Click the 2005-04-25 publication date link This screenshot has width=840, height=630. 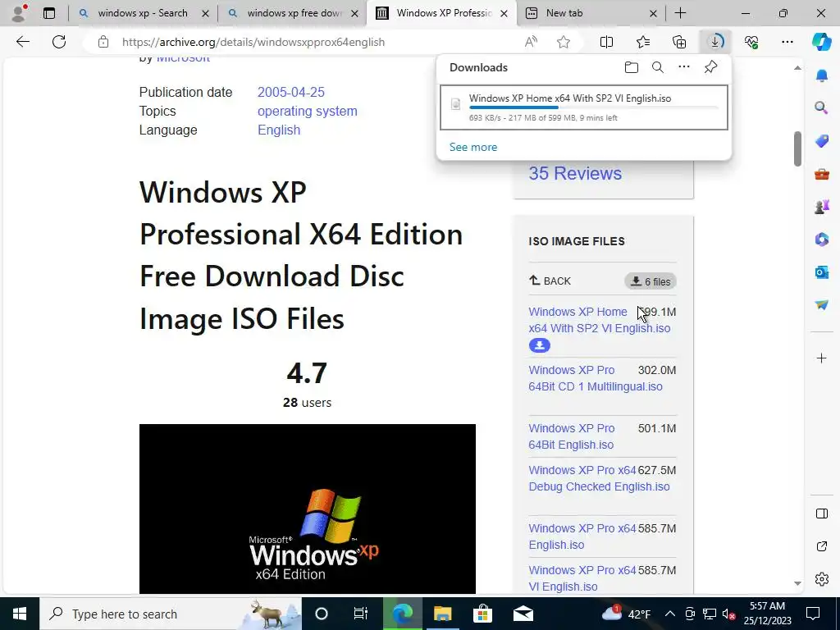point(291,92)
